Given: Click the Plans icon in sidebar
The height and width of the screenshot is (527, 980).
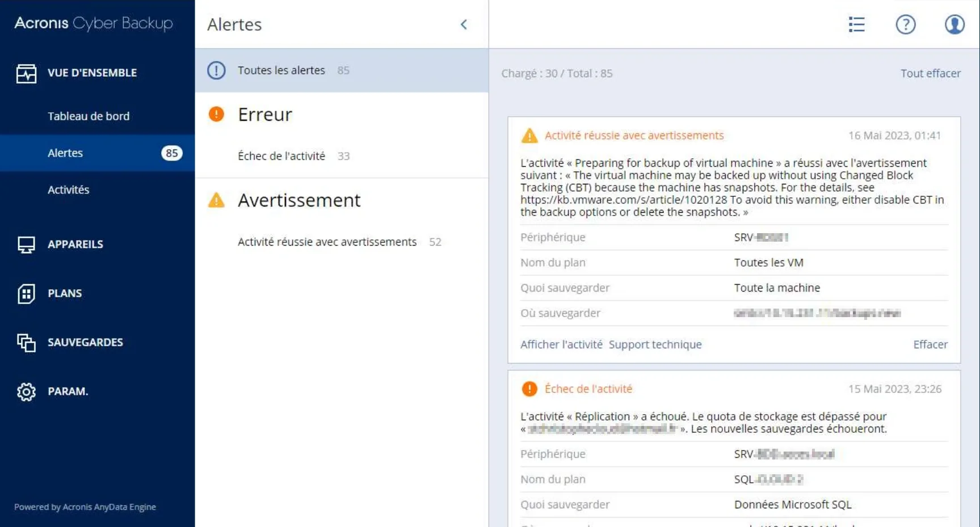Looking at the screenshot, I should point(26,294).
